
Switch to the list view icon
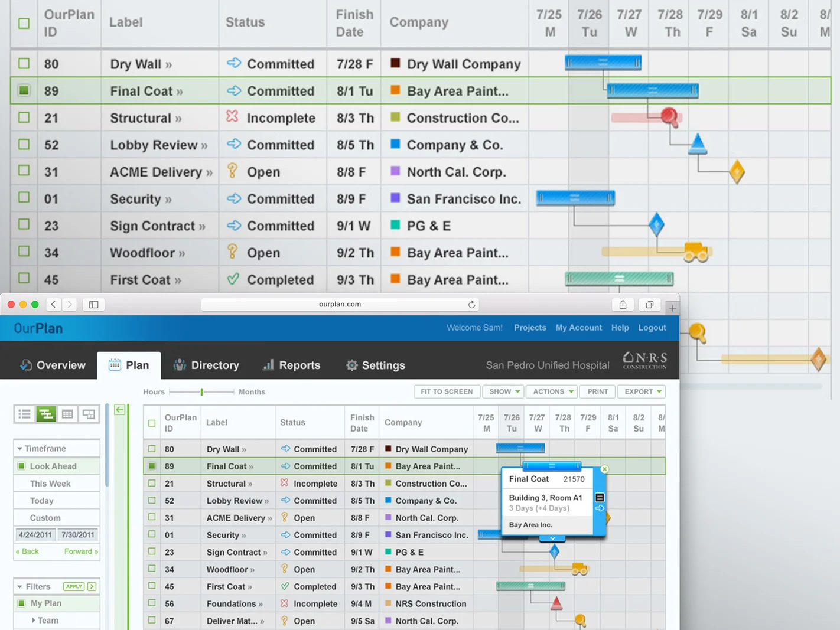tap(24, 414)
